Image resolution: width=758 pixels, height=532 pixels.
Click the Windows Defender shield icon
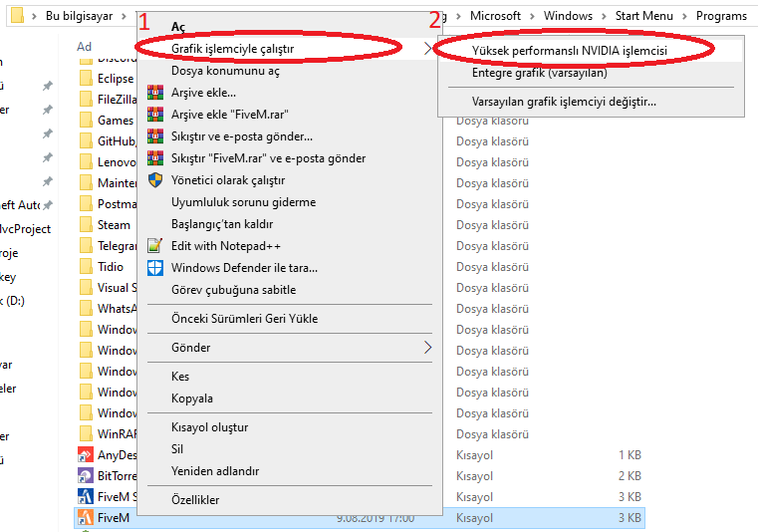click(x=155, y=267)
